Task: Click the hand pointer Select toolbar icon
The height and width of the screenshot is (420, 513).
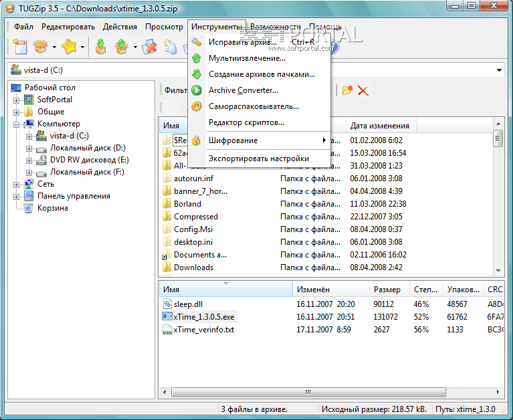Action: [170, 47]
